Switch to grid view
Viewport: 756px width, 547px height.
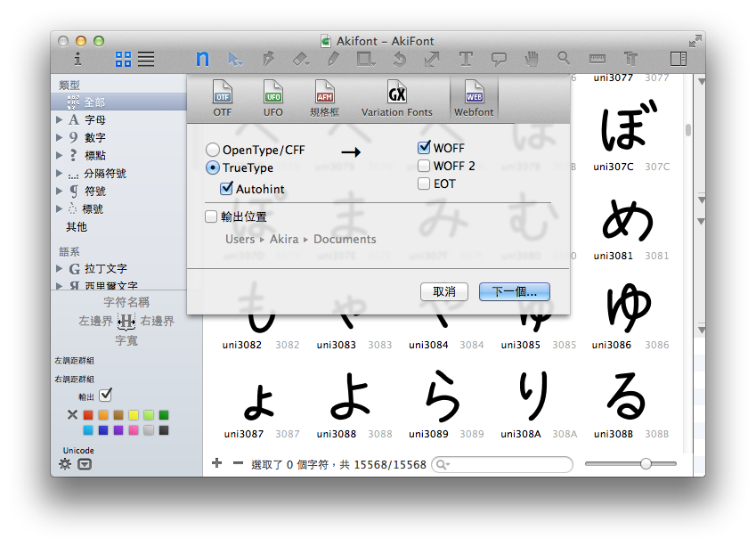click(x=123, y=60)
